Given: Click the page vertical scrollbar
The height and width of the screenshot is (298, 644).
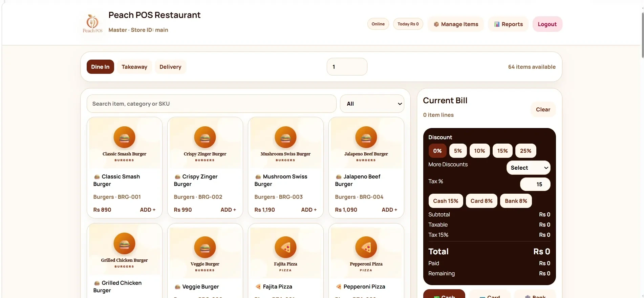Looking at the screenshot, I should (643, 36).
